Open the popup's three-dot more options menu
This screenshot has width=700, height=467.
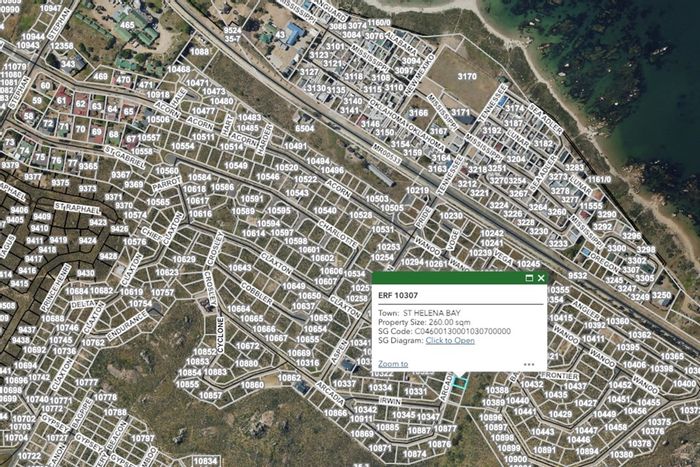(x=528, y=364)
